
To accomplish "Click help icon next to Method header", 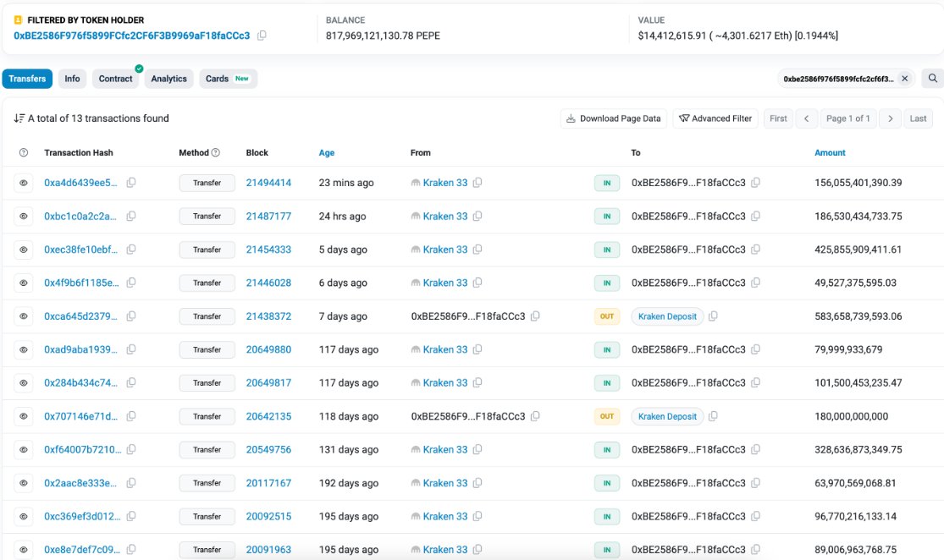I will 216,153.
